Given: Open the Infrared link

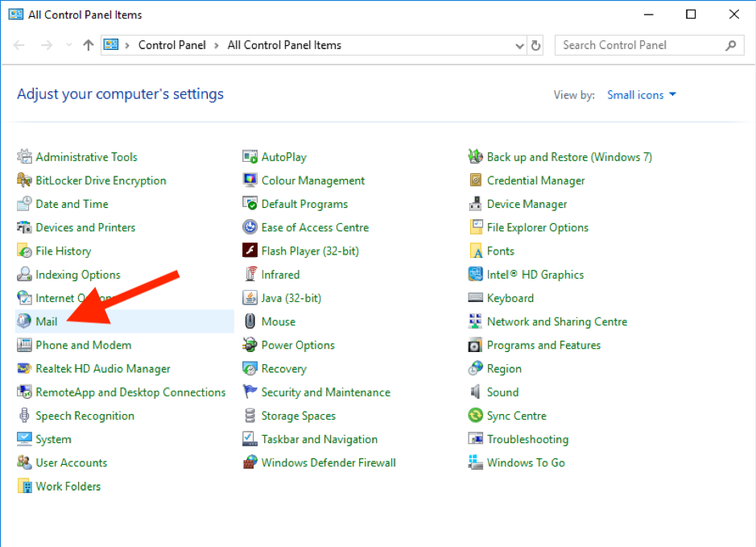Looking at the screenshot, I should click(280, 275).
